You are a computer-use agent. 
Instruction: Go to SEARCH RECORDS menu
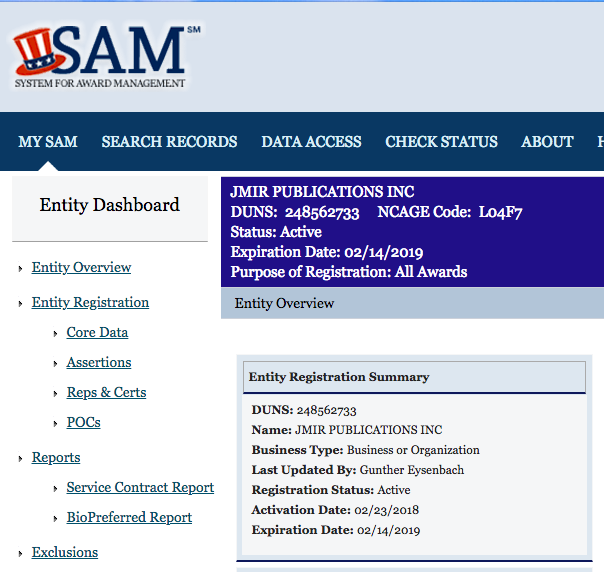tap(169, 142)
